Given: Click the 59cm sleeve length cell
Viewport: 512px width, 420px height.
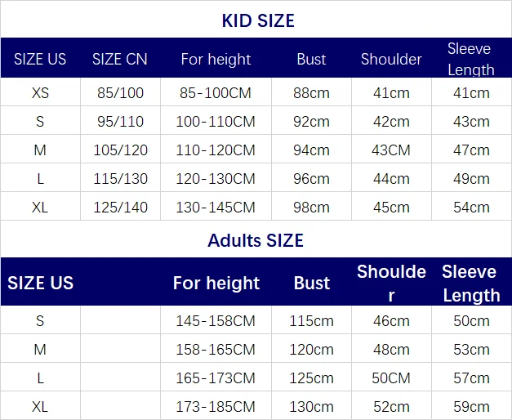Looking at the screenshot, I should pos(471,406).
